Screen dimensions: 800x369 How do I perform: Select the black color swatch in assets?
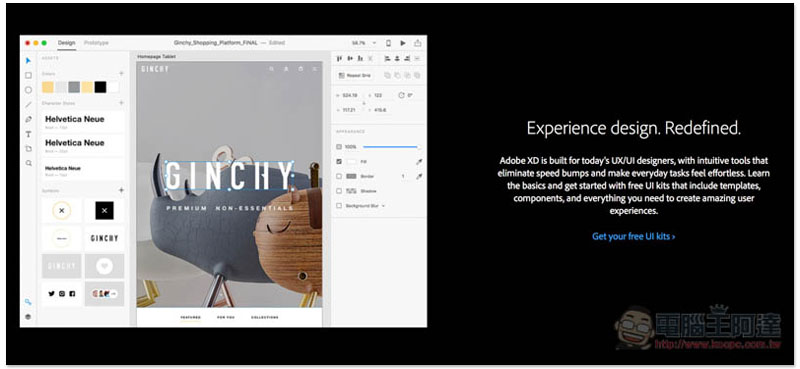tap(101, 87)
